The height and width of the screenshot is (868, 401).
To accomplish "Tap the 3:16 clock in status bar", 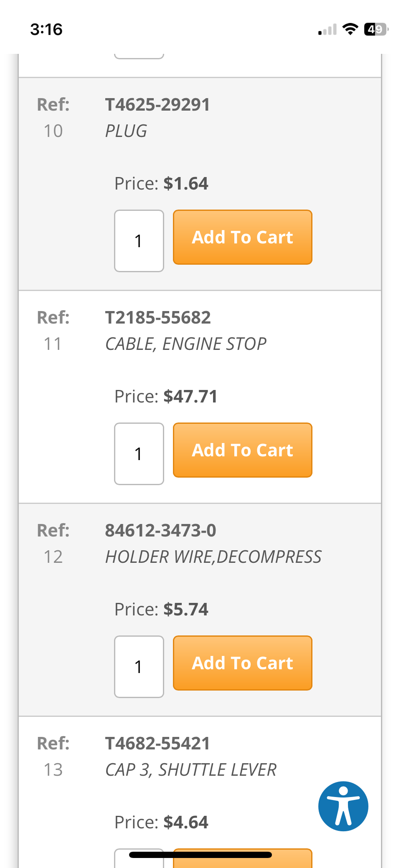I will tap(46, 30).
